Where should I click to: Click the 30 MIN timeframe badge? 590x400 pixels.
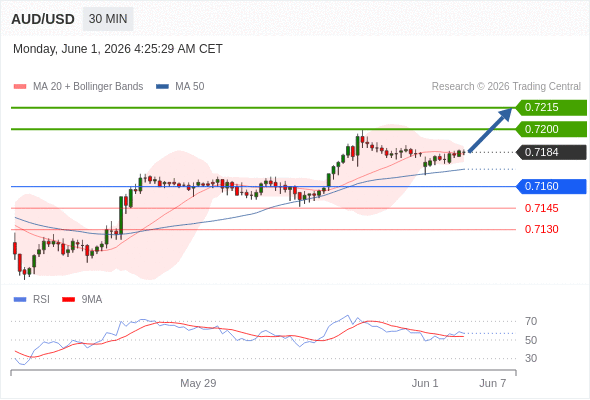[x=108, y=19]
